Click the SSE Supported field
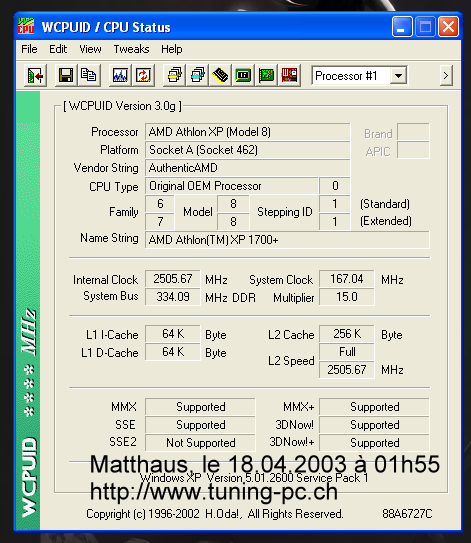The image size is (471, 543). [200, 425]
